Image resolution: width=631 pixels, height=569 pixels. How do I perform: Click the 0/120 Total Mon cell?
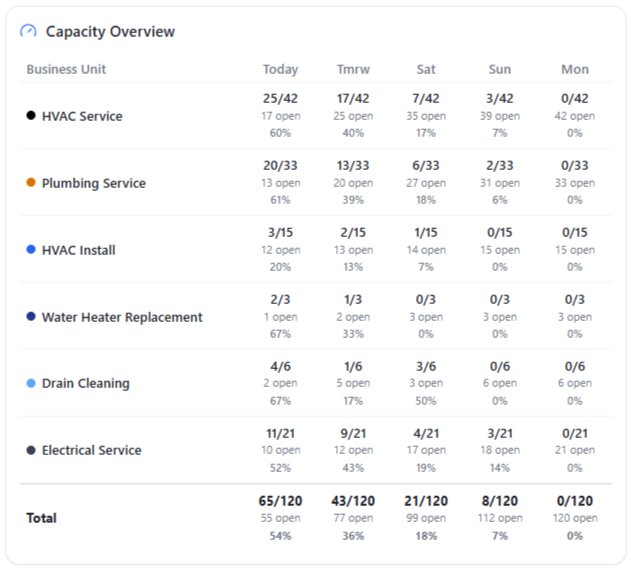[x=575, y=518]
